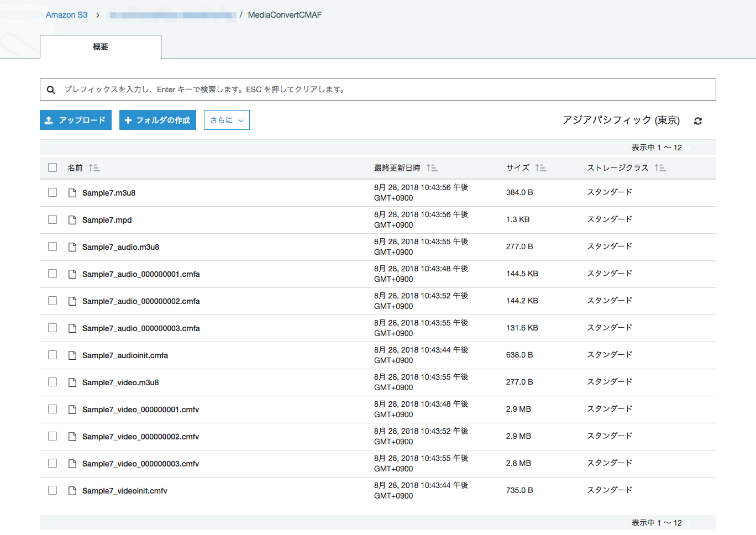Click the refresh icon near the region name
The width and height of the screenshot is (756, 535).
(x=697, y=120)
